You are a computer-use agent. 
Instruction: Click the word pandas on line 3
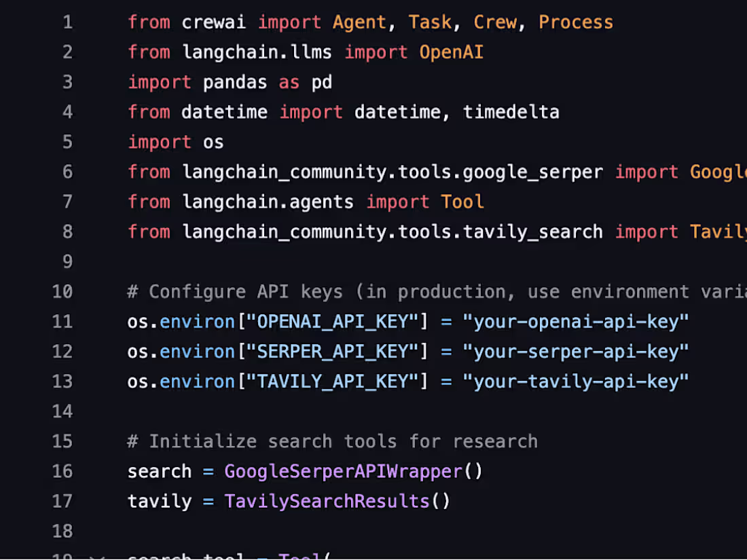[x=235, y=82]
